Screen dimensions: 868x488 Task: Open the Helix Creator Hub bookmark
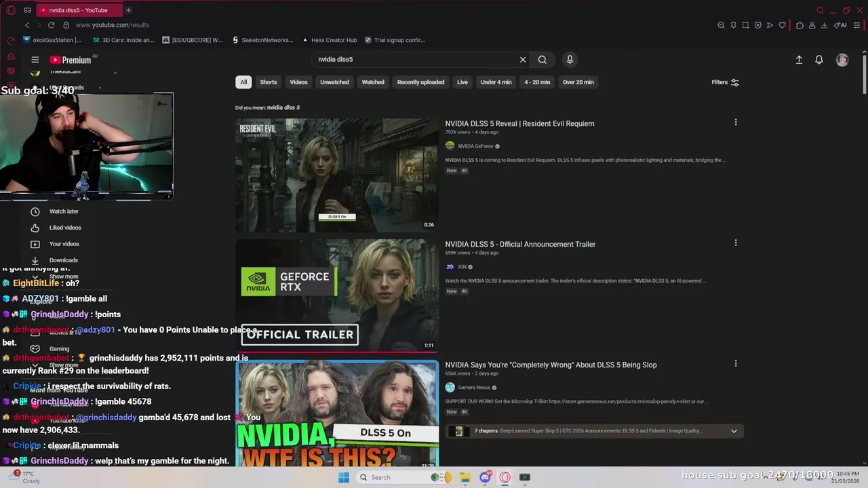tap(329, 40)
